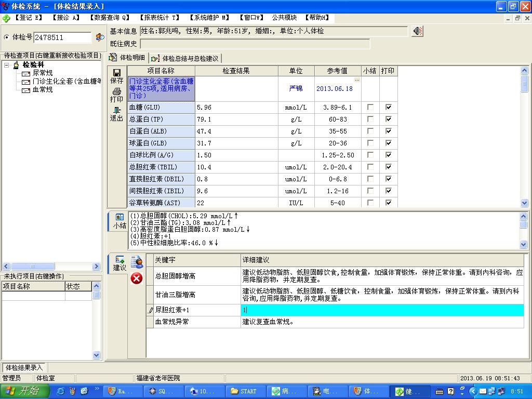532x399 pixels.
Task: Click results table scroll up arrow
Action: tap(524, 71)
